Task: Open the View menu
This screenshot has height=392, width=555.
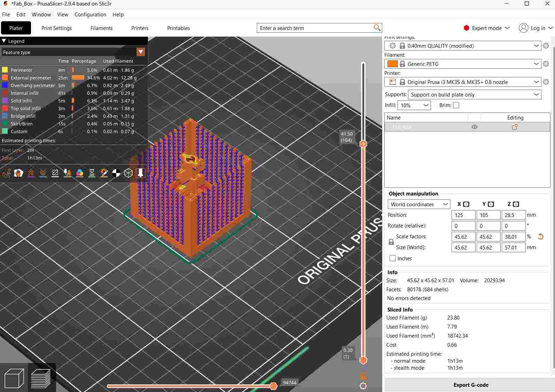Action: pyautogui.click(x=62, y=14)
